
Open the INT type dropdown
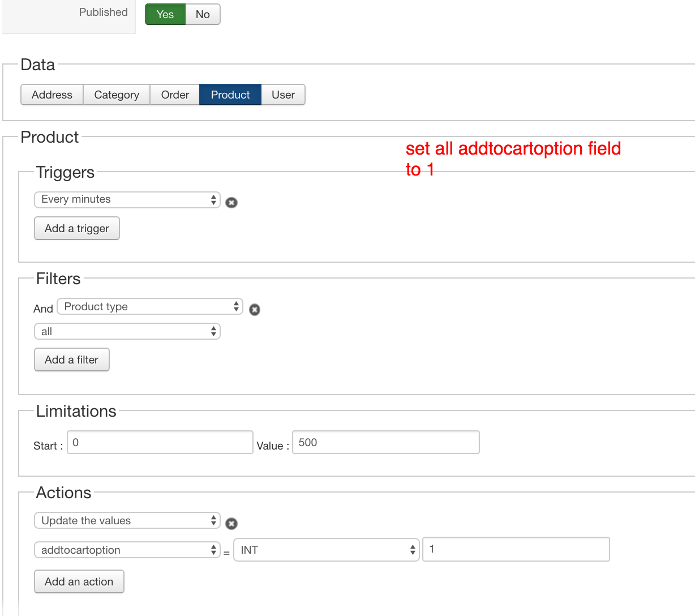[327, 550]
